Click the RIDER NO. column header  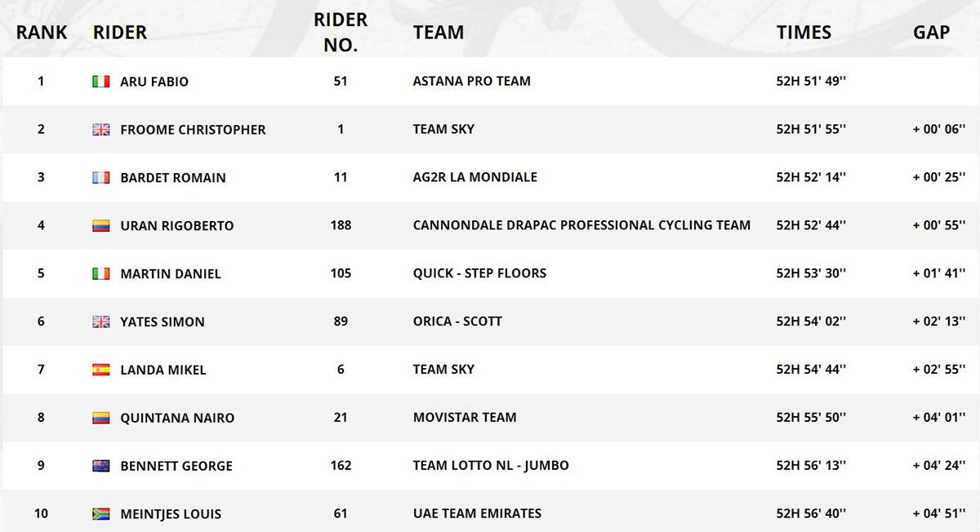(x=341, y=33)
